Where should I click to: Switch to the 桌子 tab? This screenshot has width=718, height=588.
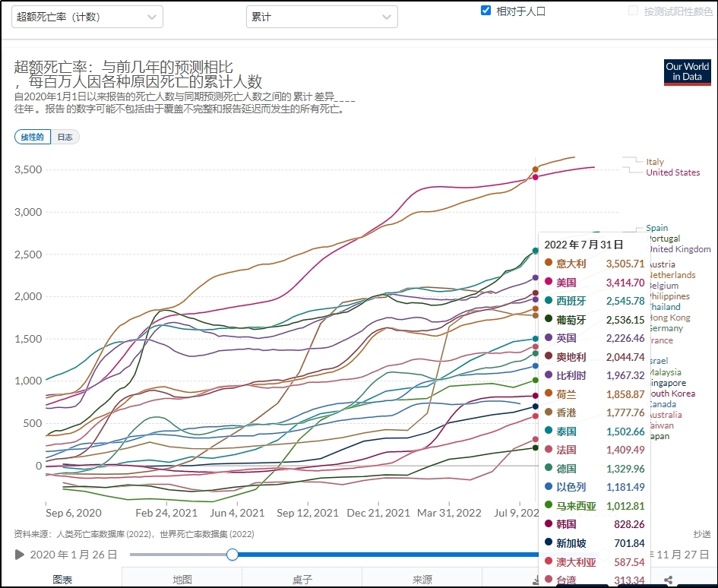coord(302,579)
